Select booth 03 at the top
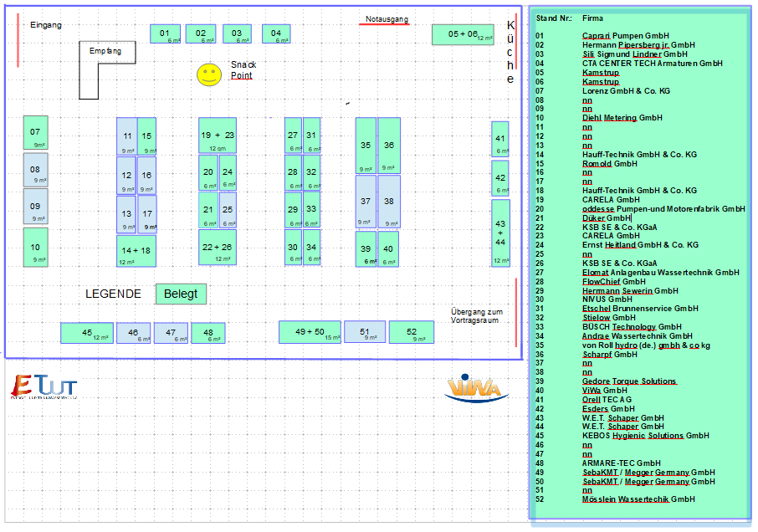 pyautogui.click(x=237, y=33)
